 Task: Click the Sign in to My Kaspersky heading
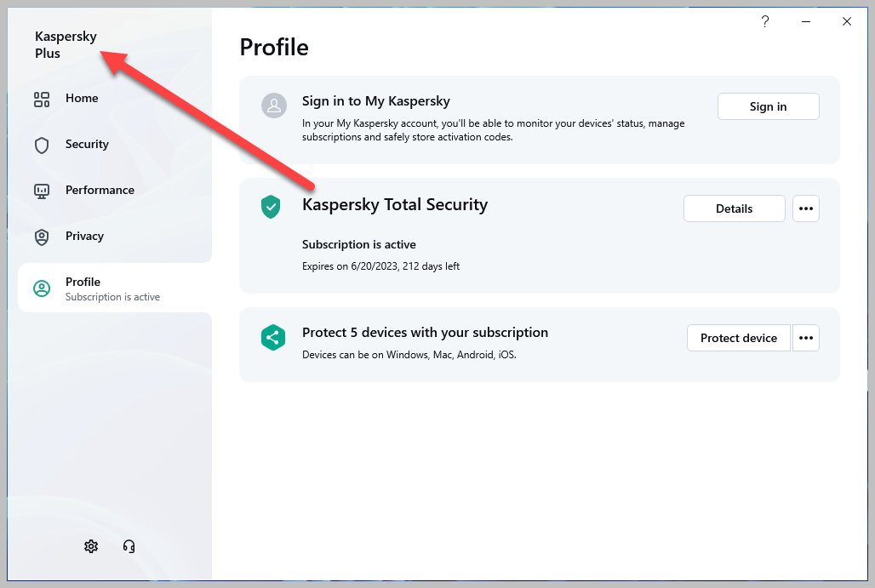376,101
